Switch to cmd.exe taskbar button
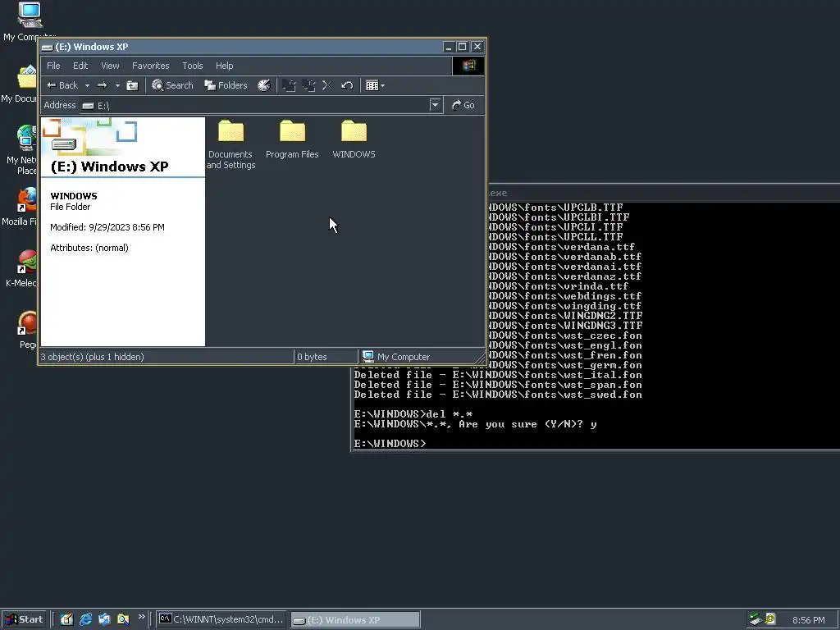Image resolution: width=840 pixels, height=630 pixels. (221, 619)
